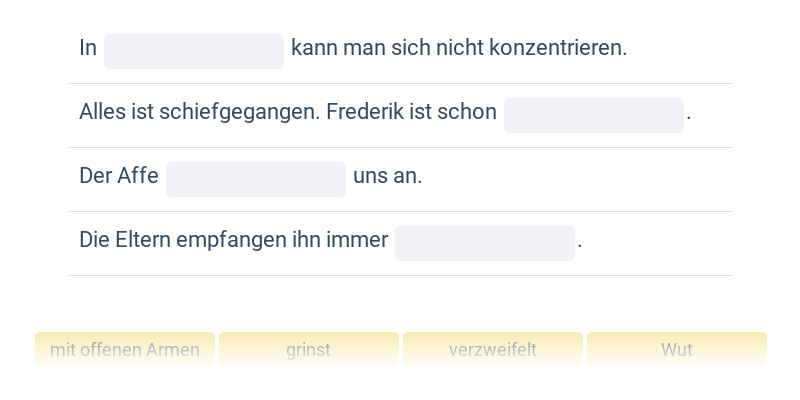Click the word "Eltern" in the last sentence
Image resolution: width=800 pixels, height=400 pixels.
(x=143, y=240)
